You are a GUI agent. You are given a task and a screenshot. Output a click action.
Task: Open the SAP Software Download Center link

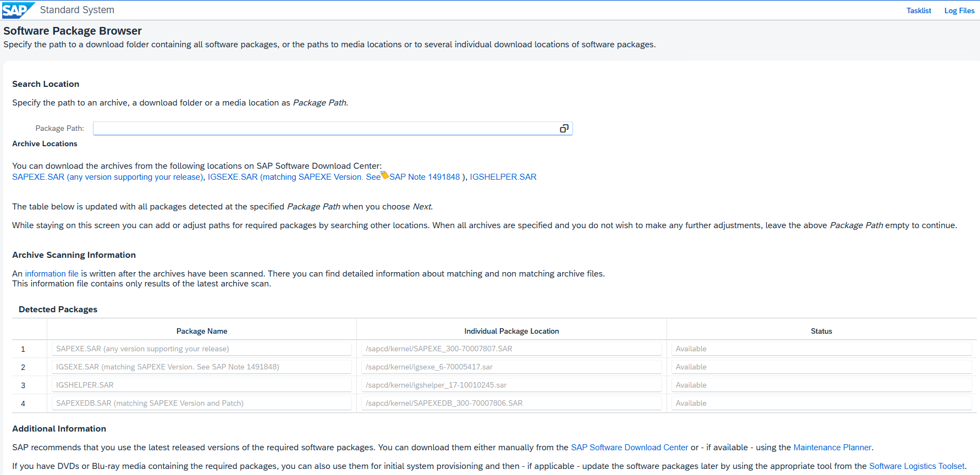tap(630, 448)
